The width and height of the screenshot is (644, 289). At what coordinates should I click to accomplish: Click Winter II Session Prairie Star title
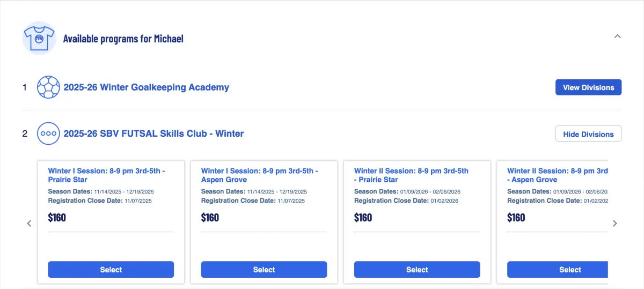(x=411, y=175)
